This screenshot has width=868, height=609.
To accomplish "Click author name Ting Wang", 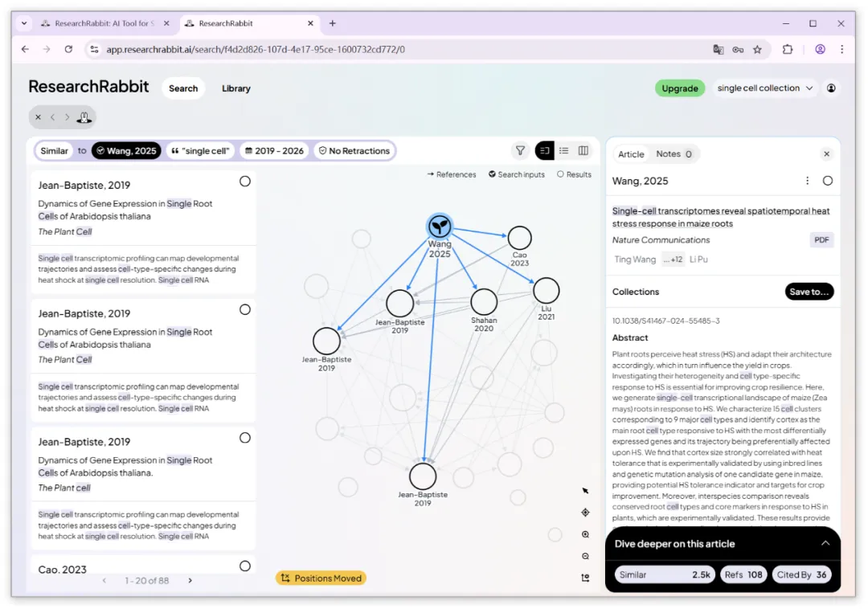I will [635, 259].
